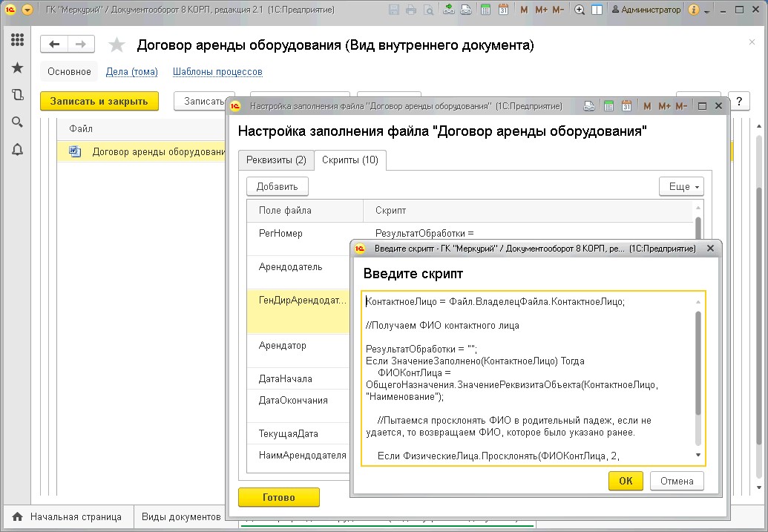
Task: Click the yellow 'Готово' button
Action: (279, 497)
